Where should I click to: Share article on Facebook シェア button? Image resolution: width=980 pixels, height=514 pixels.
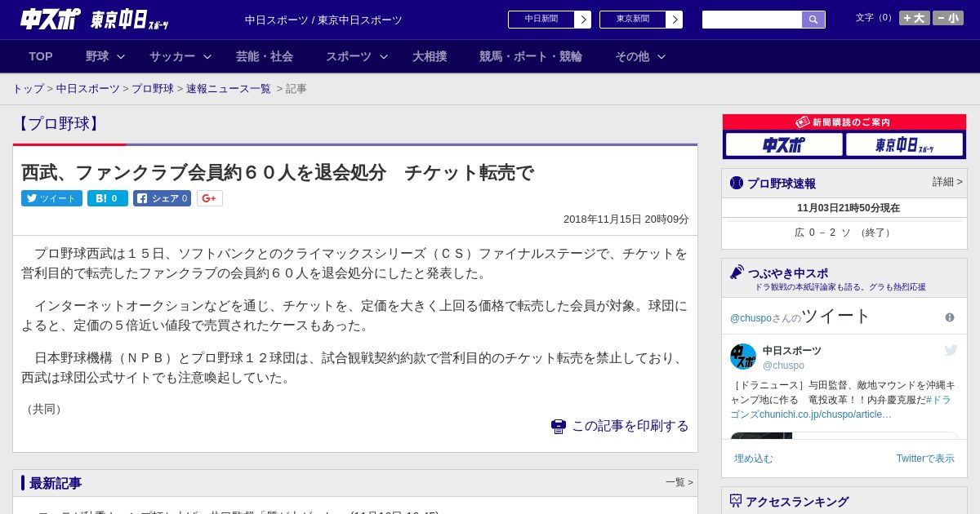click(x=162, y=198)
